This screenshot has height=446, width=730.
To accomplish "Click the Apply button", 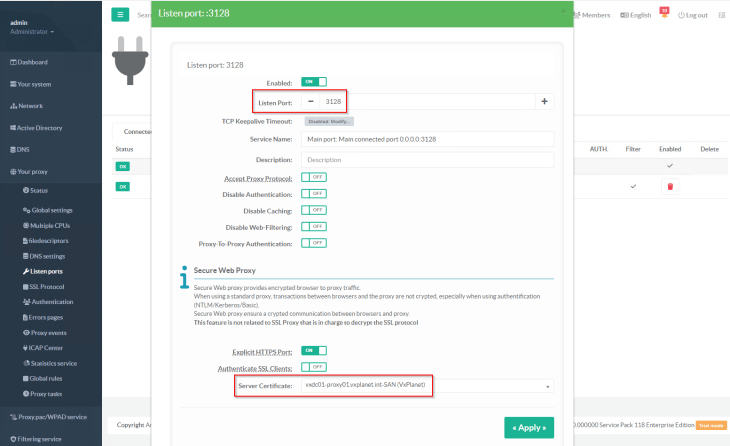I will (527, 427).
